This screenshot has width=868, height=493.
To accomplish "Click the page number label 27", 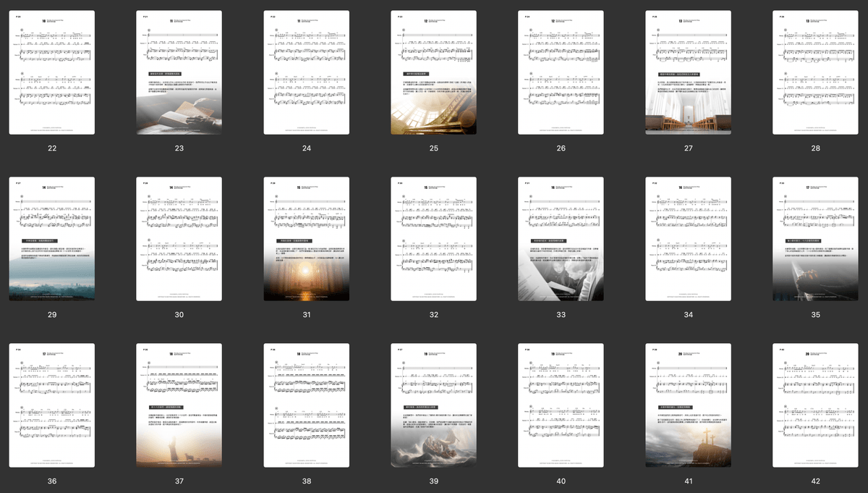I will (x=689, y=148).
